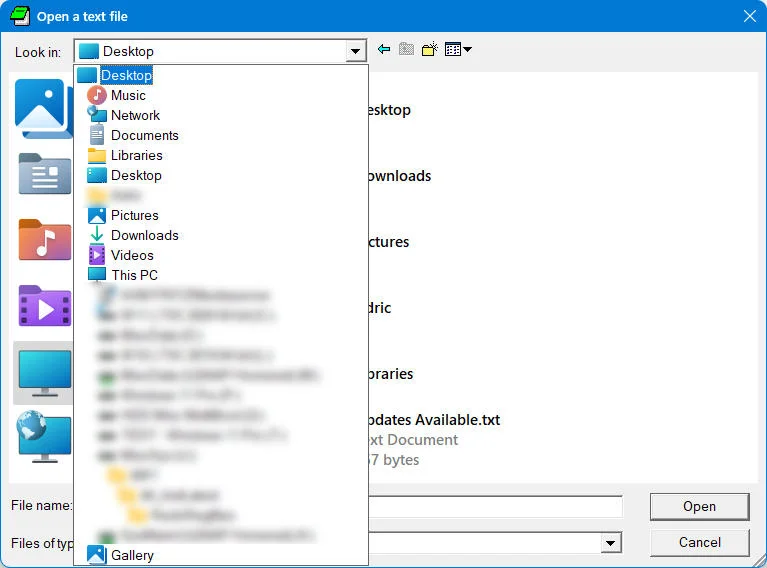This screenshot has width=767, height=568.
Task: Open Network location in places bar
Action: 43,436
